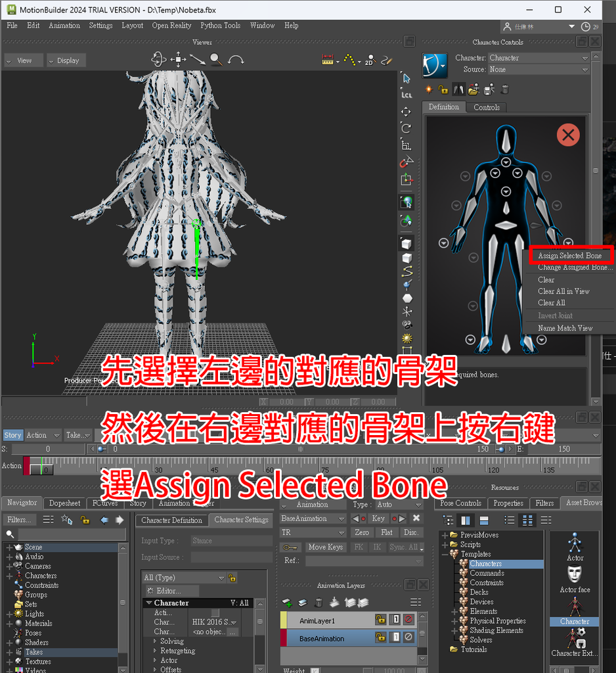This screenshot has width=616, height=673.
Task: Click the translate tool in viewer side toolbar
Action: 406,112
